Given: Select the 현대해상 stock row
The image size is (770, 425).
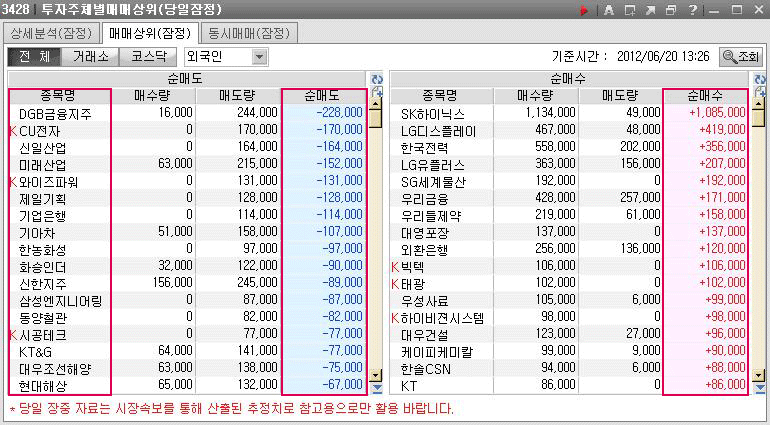Looking at the screenshot, I should [x=188, y=385].
